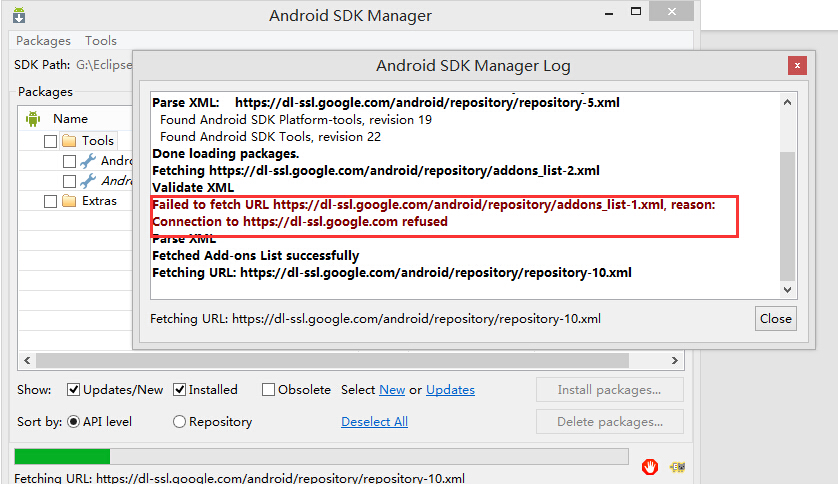Click the wrench icon of italic Android tool row
This screenshot has width=838, height=487.
point(88,181)
